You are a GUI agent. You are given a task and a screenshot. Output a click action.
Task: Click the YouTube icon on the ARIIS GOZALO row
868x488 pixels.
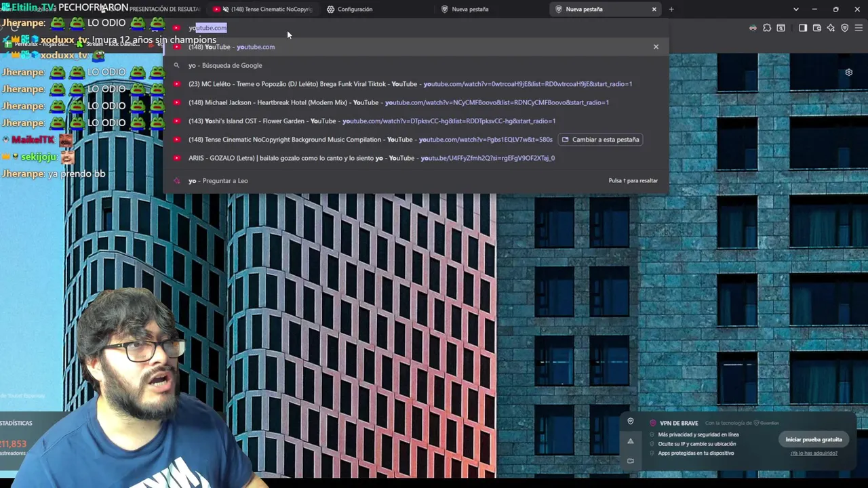177,158
